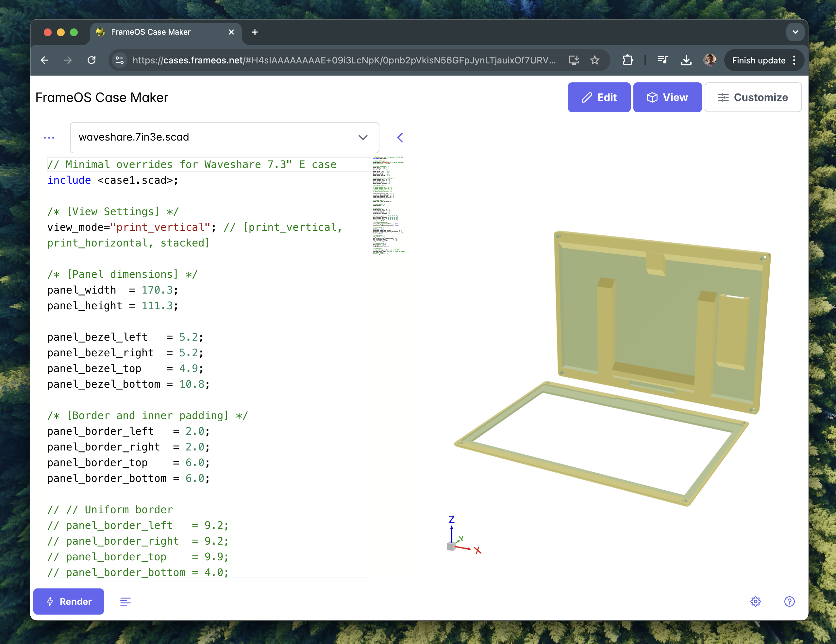Image resolution: width=836 pixels, height=644 pixels.
Task: Click the URL address bar
Action: 344,60
